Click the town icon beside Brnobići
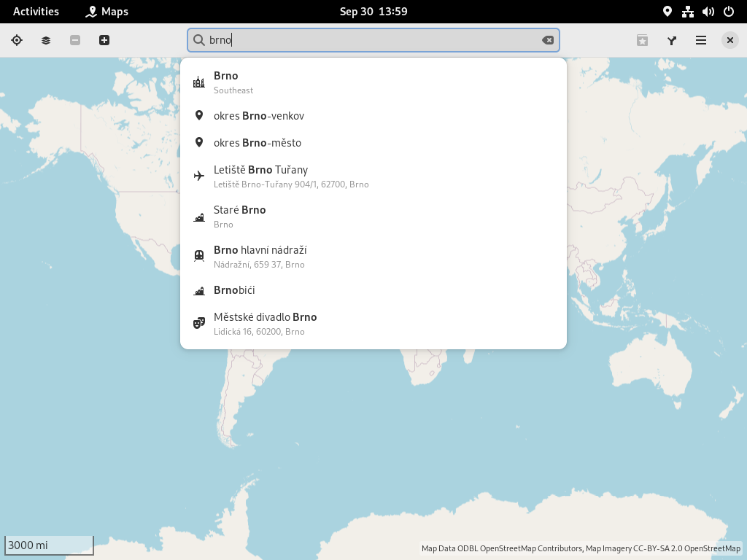 (x=199, y=291)
